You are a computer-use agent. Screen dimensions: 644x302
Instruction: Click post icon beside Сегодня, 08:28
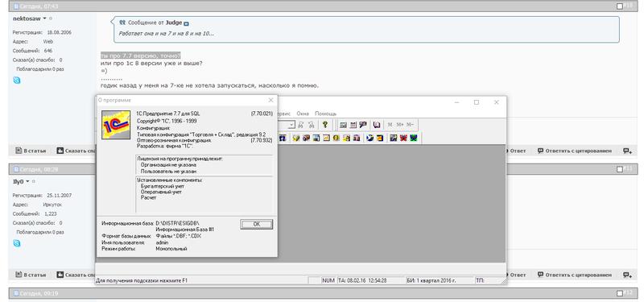pos(16,169)
